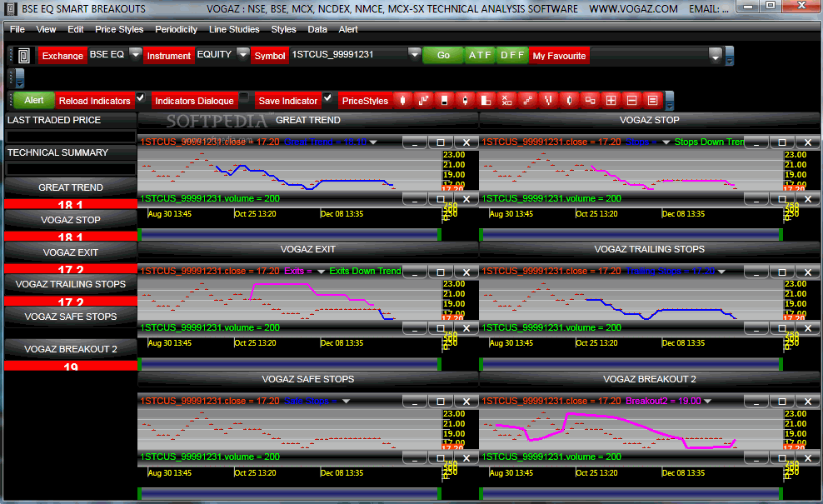
Task: Switch to the two-row split layout icon
Action: [x=631, y=100]
